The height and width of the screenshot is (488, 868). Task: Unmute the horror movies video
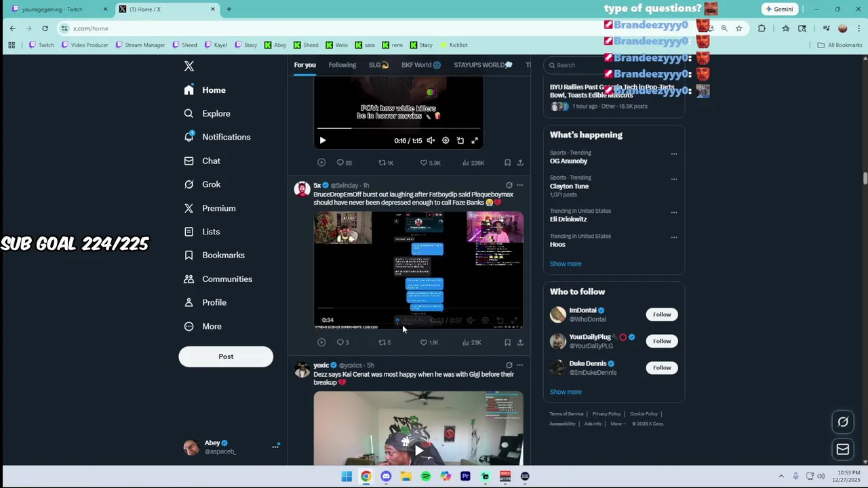pos(431,140)
